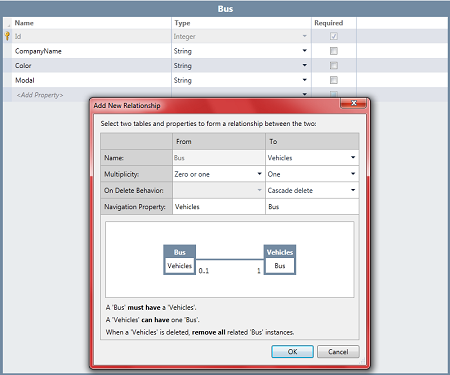The image size is (450, 375).
Task: Click the Vehicles entity box in diagram
Action: pos(280,260)
